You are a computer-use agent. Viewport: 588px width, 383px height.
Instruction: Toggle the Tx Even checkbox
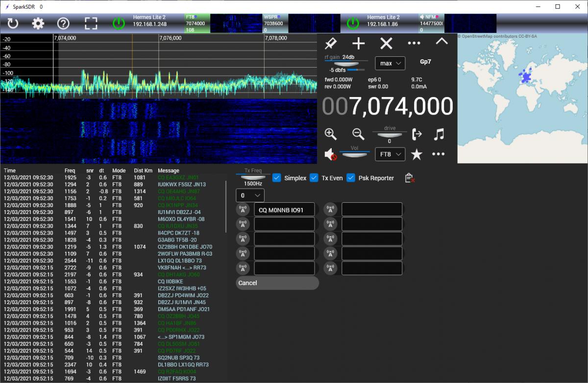click(x=314, y=178)
